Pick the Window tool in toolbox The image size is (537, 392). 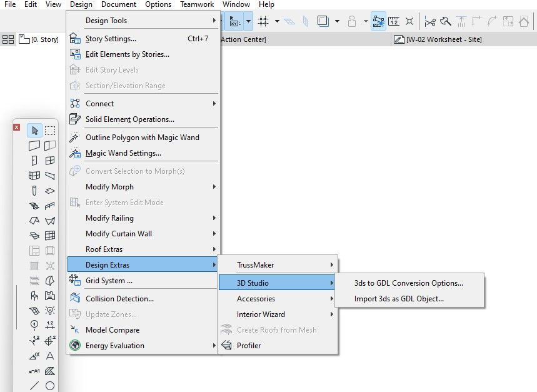(x=50, y=161)
